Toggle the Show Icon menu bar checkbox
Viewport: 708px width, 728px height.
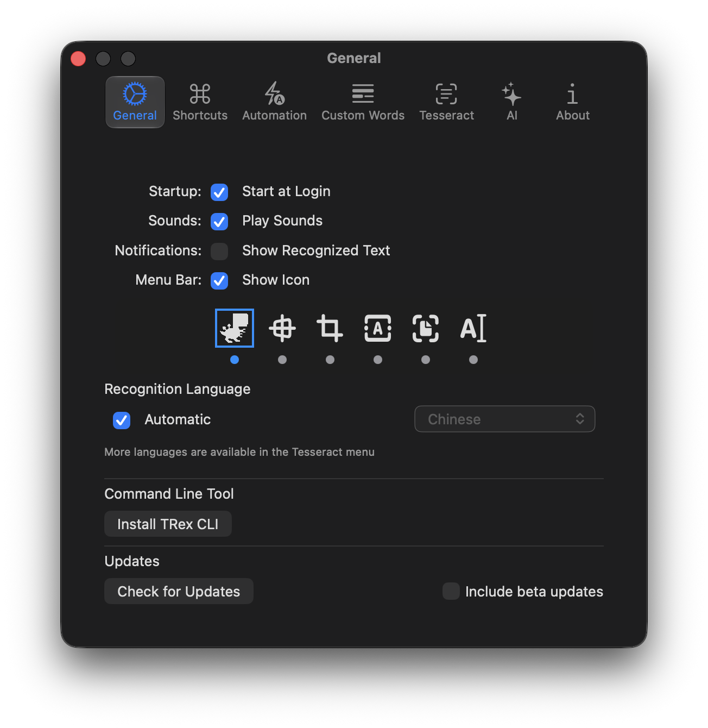[219, 280]
